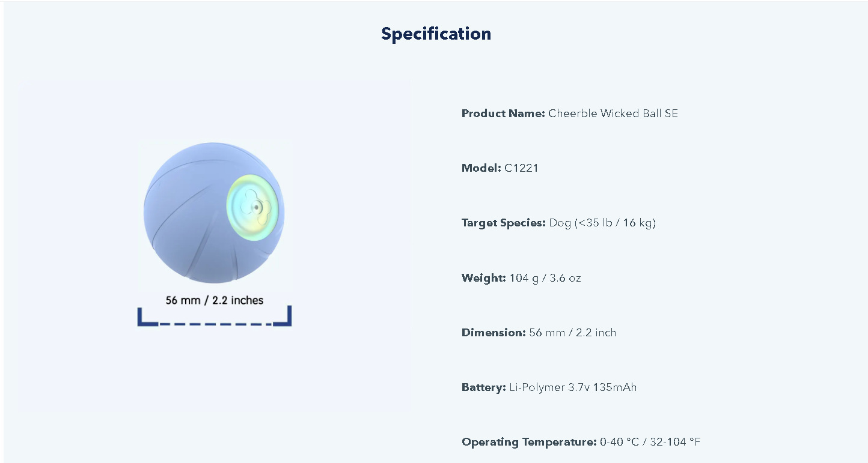Viewport: 868px width, 463px height.
Task: Click the "56 mm / 2.2 inches" caption under the ball
Action: coord(215,300)
